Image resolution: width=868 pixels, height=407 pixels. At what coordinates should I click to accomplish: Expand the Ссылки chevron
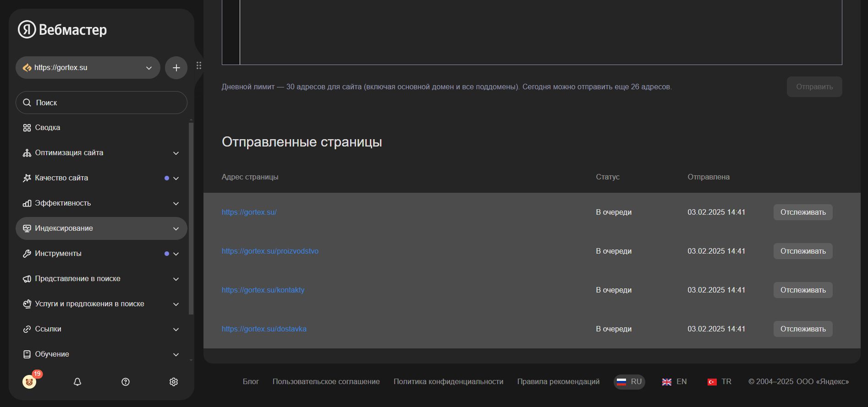[176, 329]
